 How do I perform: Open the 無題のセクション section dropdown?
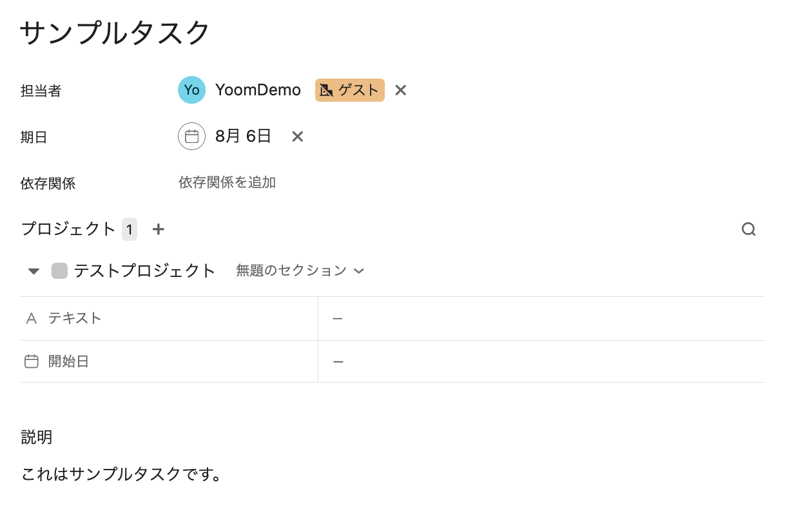point(300,271)
